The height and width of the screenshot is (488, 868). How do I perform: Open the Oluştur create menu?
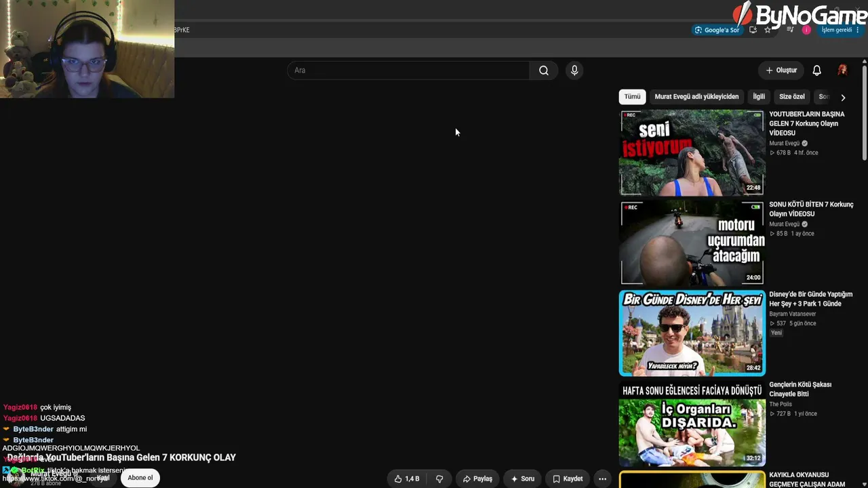click(781, 70)
